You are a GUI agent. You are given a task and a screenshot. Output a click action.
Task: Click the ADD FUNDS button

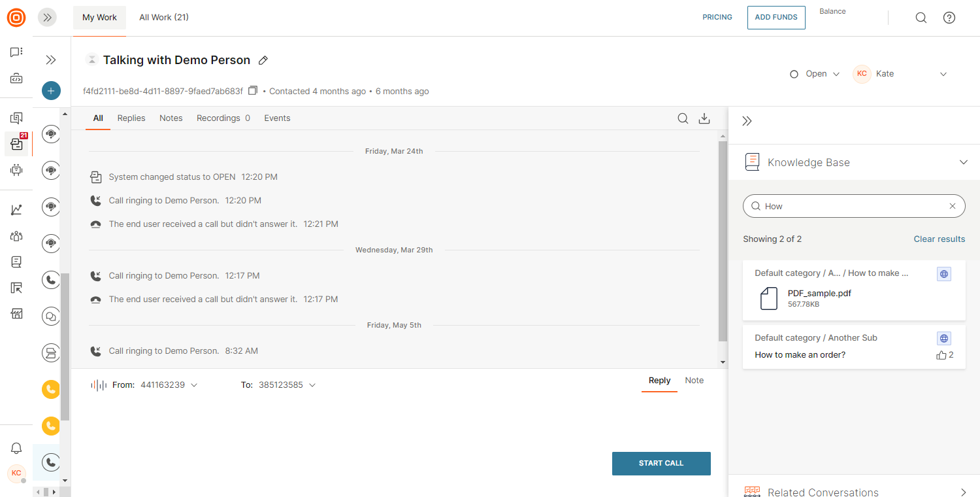point(776,18)
